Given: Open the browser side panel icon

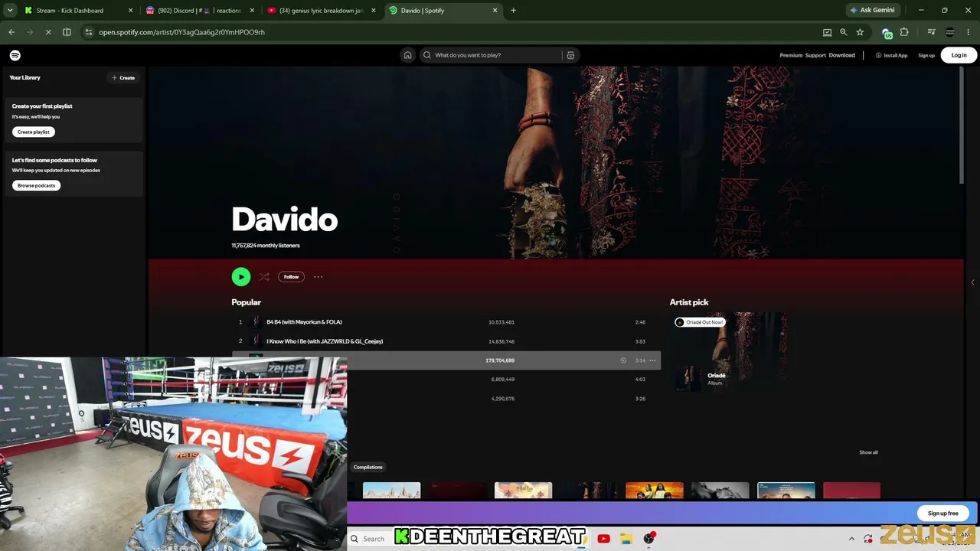Looking at the screenshot, I should (67, 32).
